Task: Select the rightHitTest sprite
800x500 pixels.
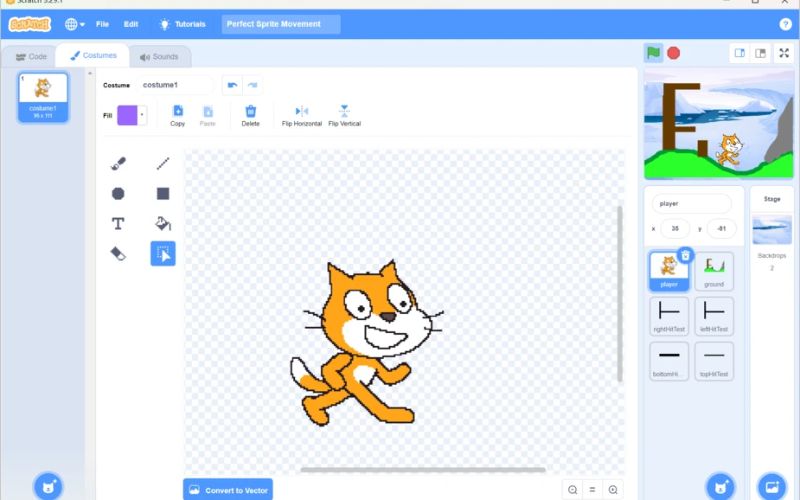Action: point(669,316)
